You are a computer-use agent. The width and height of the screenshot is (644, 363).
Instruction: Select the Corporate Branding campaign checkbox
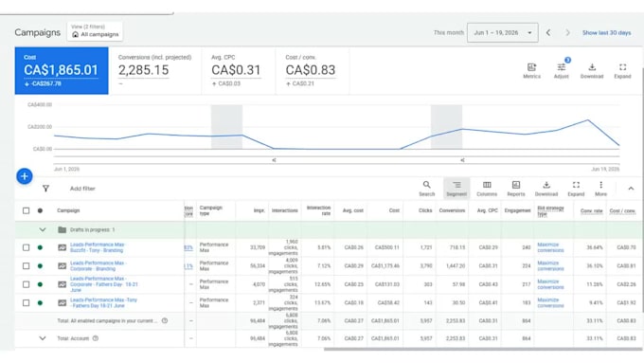pos(26,266)
